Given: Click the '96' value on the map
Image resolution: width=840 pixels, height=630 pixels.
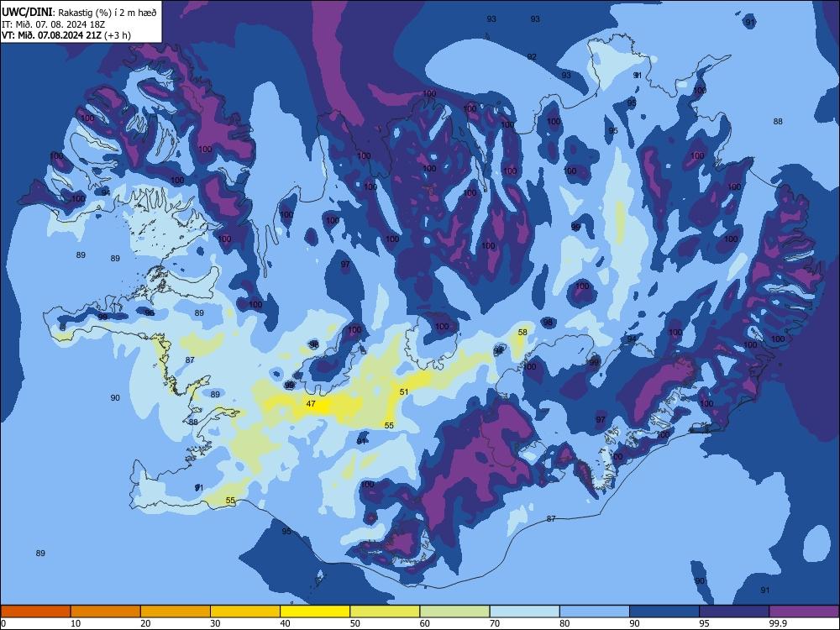Looking at the screenshot, I should click(x=150, y=312).
